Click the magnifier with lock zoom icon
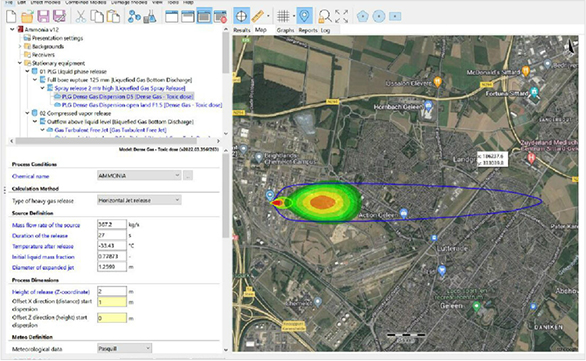The image size is (586, 361). [325, 16]
